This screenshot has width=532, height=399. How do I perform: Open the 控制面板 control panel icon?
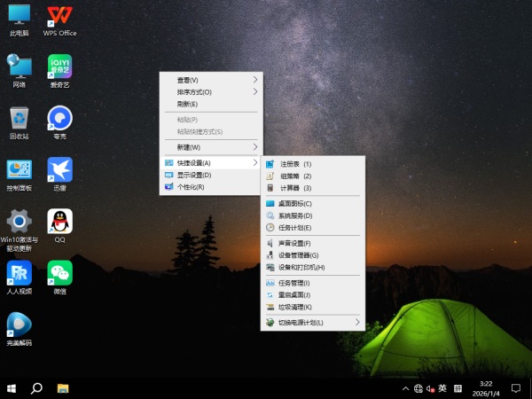point(19,168)
